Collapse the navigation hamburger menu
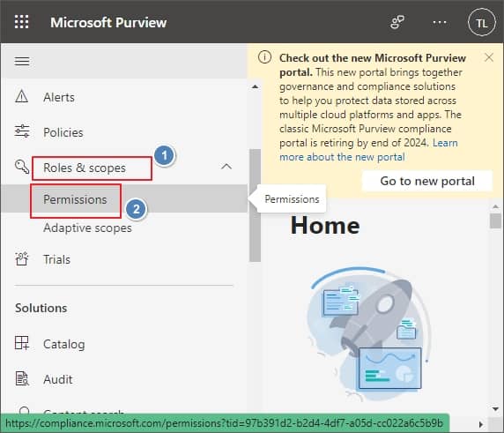The width and height of the screenshot is (504, 433). tap(22, 61)
